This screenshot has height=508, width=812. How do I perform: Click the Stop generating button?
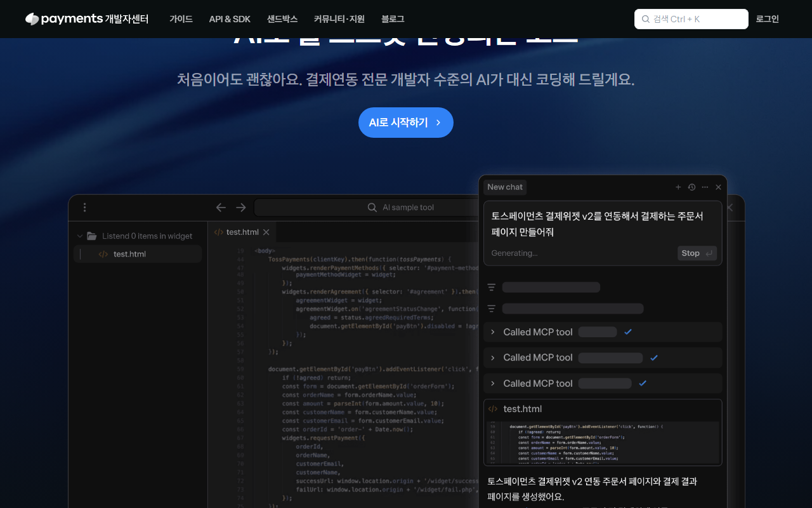pos(697,253)
